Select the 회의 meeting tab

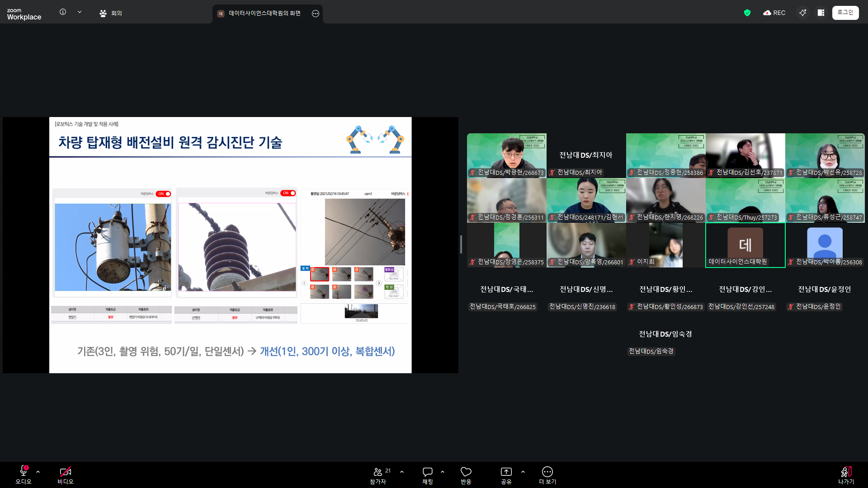tap(111, 13)
